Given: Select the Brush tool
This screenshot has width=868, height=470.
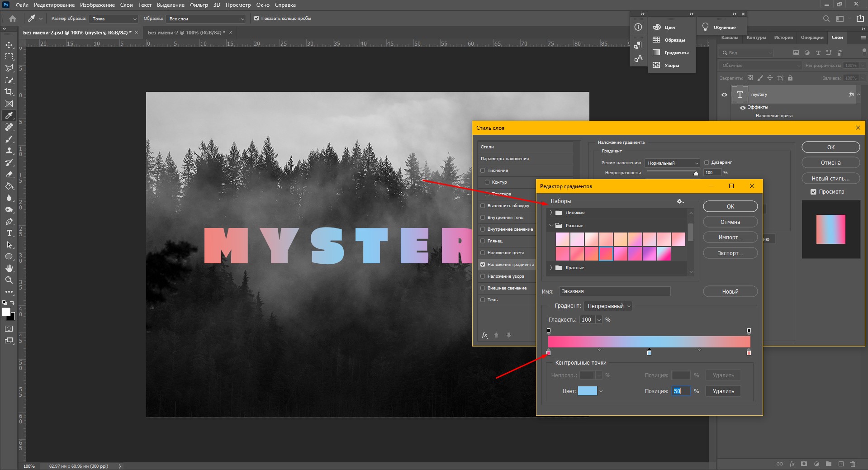Looking at the screenshot, I should (9, 139).
